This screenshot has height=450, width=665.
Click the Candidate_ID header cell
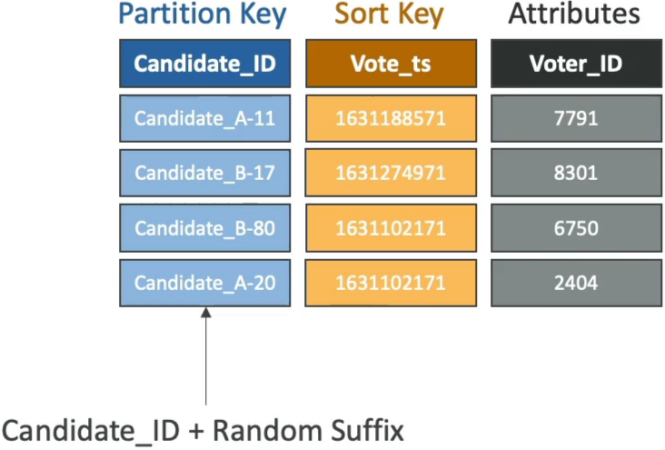pyautogui.click(x=205, y=64)
